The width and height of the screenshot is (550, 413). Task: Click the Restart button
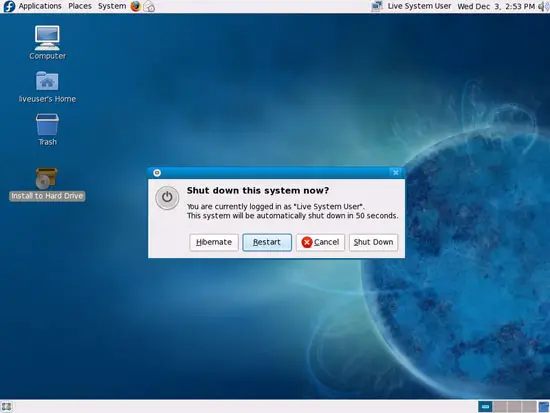(267, 242)
